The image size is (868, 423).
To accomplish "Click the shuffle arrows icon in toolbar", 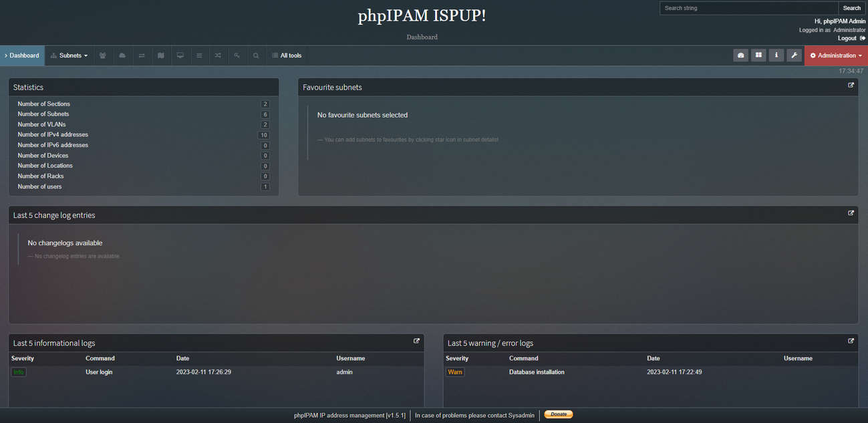I will [218, 55].
